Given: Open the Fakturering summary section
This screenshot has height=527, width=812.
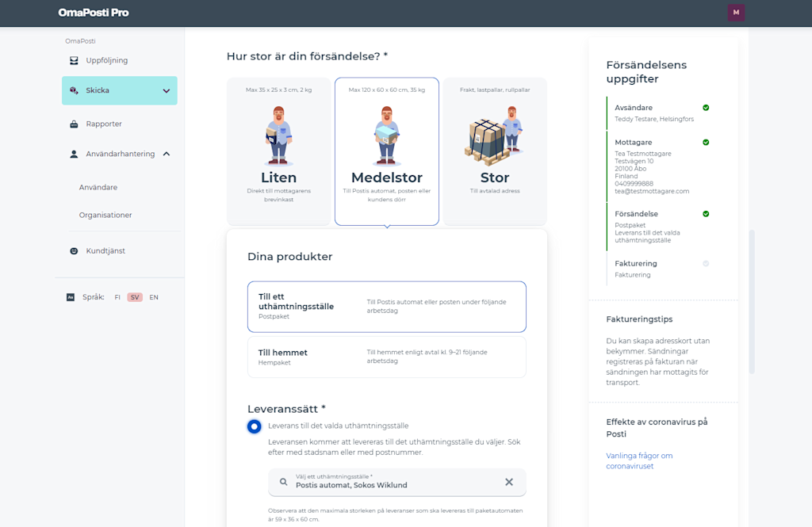Looking at the screenshot, I should tap(658, 269).
